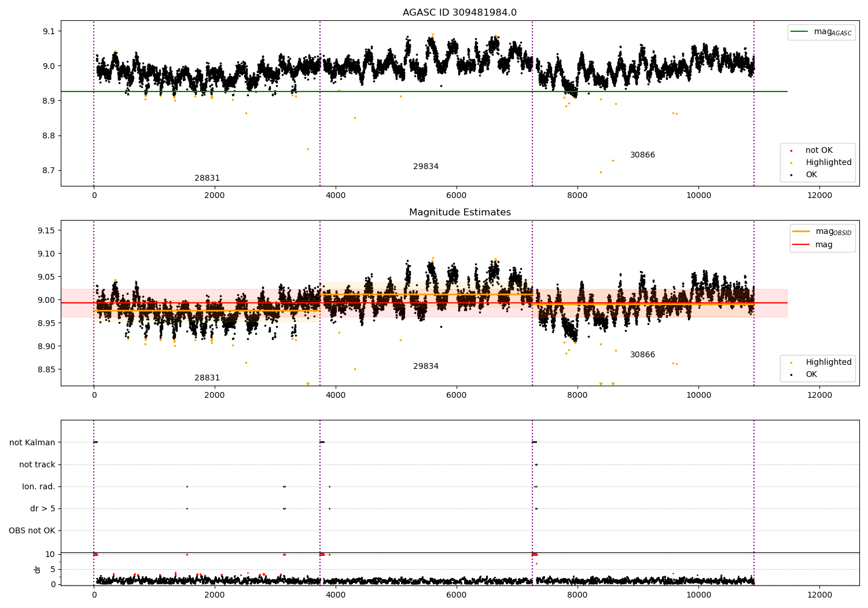The image size is (868, 608).
Task: Click the 10000 x-axis tick of the middle plot
Action: [698, 395]
